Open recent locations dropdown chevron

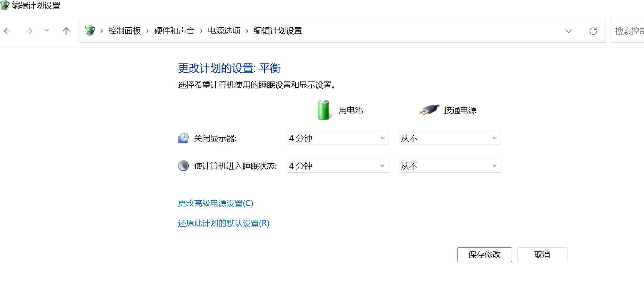(47, 31)
